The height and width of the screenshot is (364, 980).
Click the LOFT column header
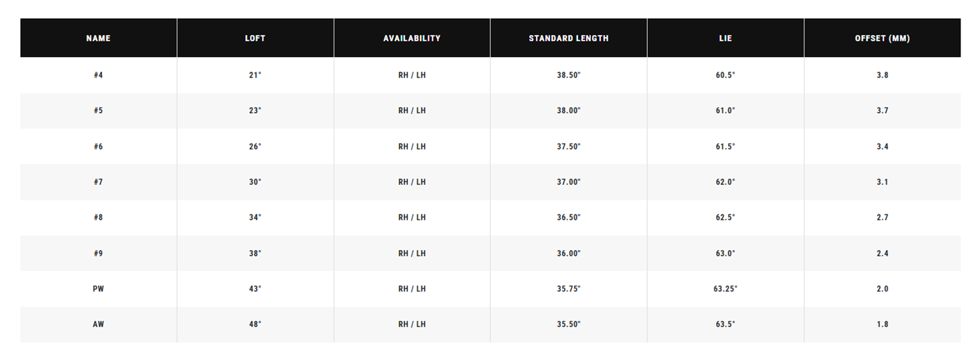[255, 38]
